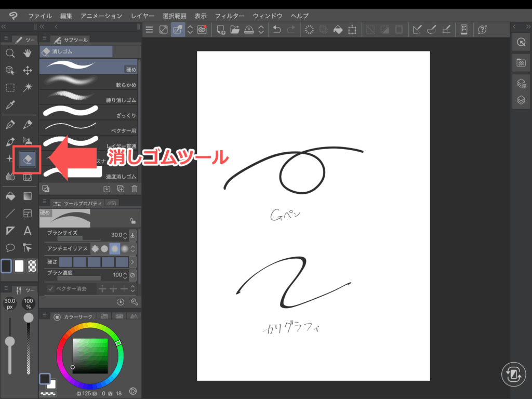Select the Auto Select magic wand tool
The height and width of the screenshot is (399, 532).
[x=28, y=87]
